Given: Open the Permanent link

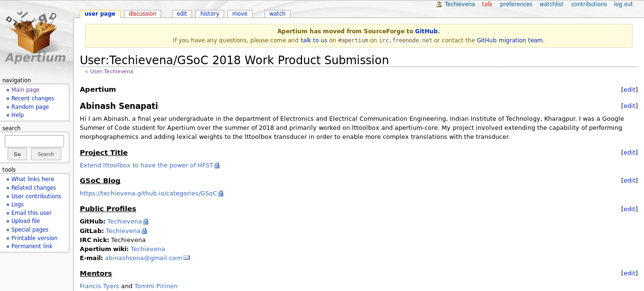Looking at the screenshot, I should [x=32, y=246].
